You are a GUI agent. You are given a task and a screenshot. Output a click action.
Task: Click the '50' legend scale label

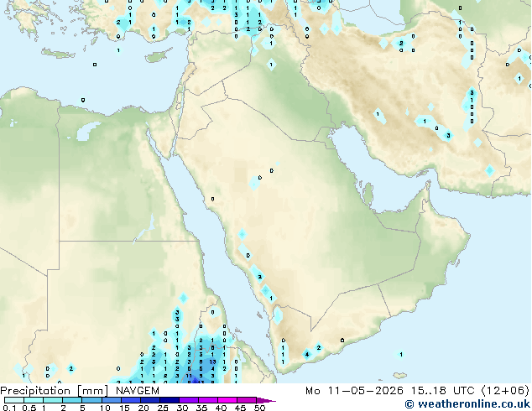[x=259, y=408]
